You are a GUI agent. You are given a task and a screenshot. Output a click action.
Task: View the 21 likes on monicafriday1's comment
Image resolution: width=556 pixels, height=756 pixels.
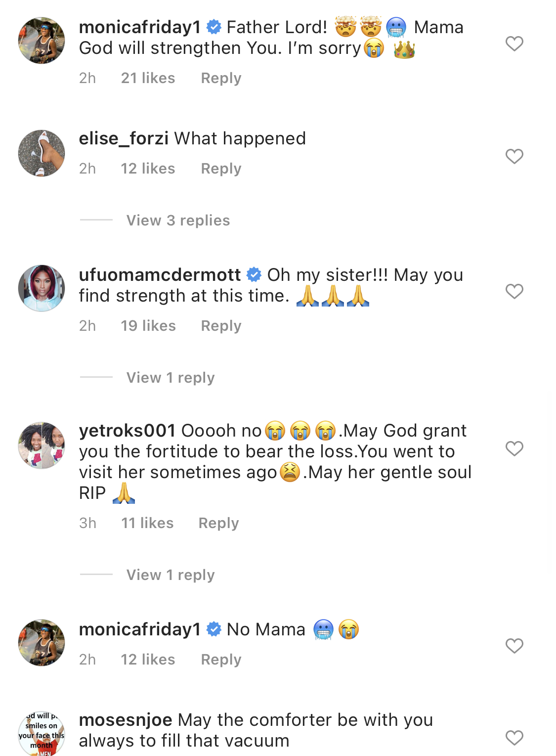click(148, 78)
